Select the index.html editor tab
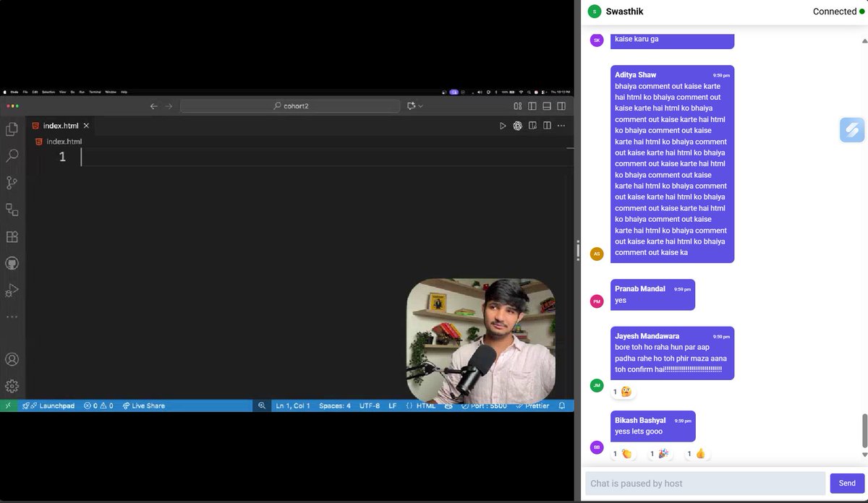 point(60,126)
